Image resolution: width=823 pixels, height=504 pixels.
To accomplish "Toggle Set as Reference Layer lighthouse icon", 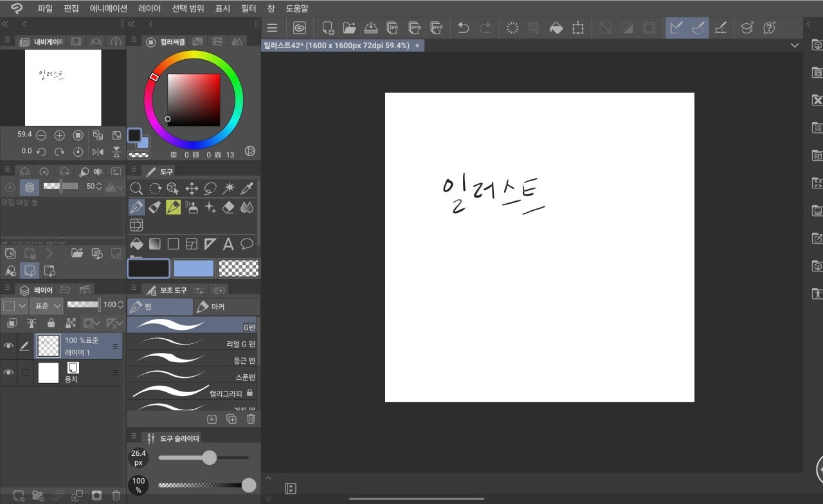I will [31, 323].
